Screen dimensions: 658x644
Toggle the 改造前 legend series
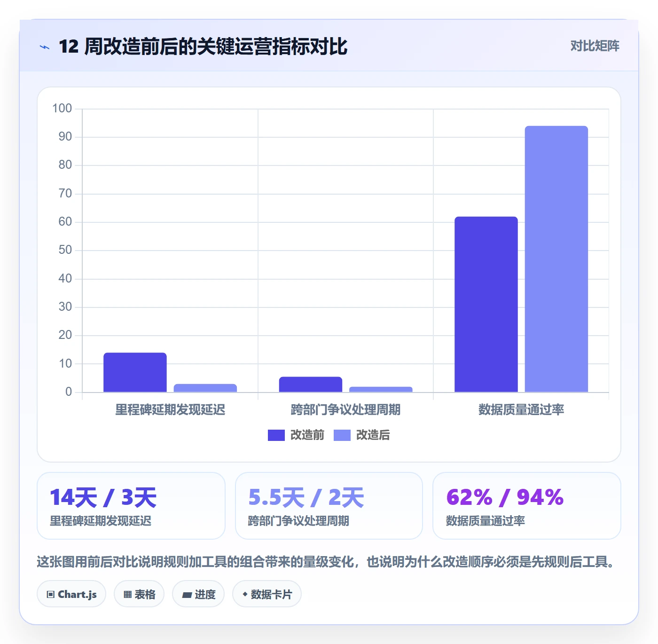[296, 435]
